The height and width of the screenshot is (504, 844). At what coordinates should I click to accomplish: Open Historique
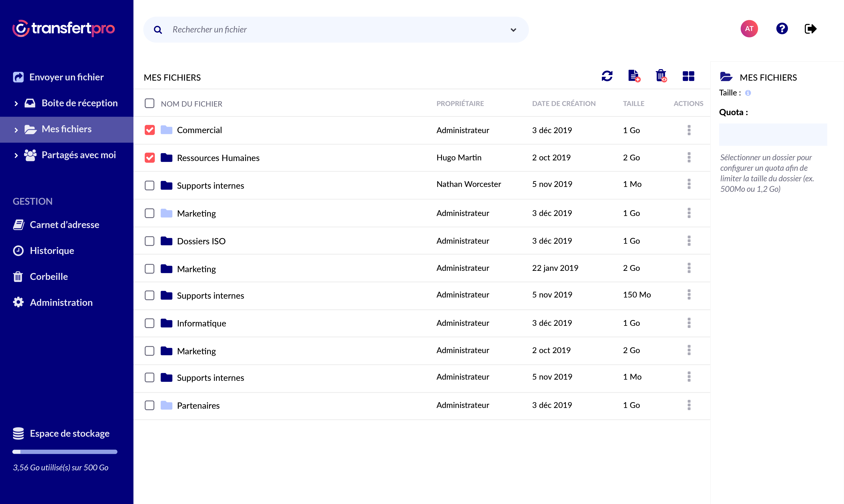click(43, 251)
